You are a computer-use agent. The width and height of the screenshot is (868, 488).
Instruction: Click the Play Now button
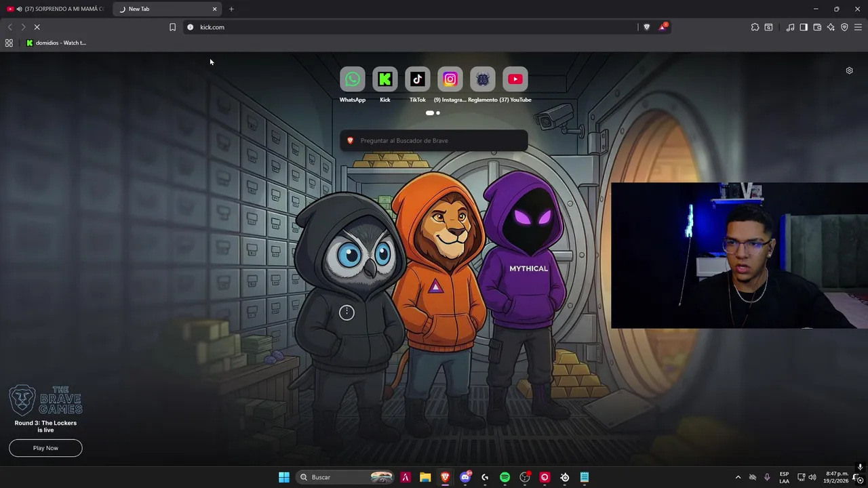[x=45, y=448]
